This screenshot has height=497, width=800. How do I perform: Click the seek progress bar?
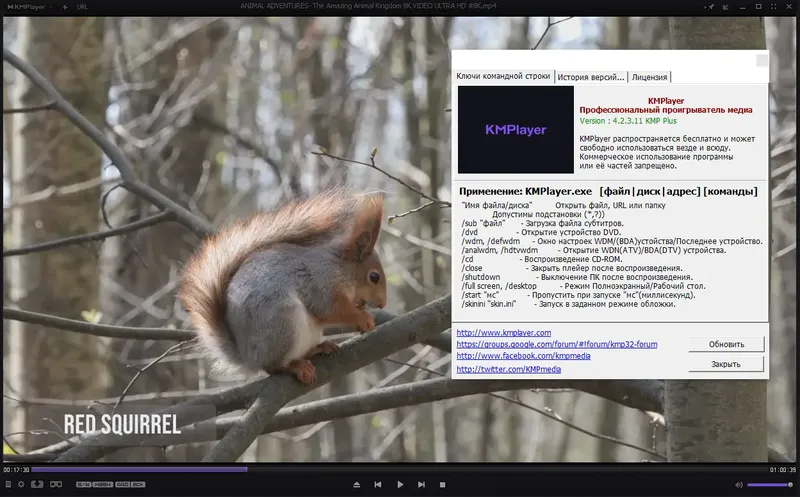click(398, 469)
